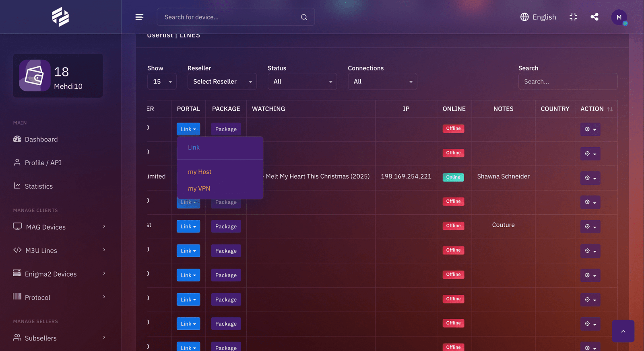
Task: Expand the Protocol submenu chevron
Action: pos(104,297)
